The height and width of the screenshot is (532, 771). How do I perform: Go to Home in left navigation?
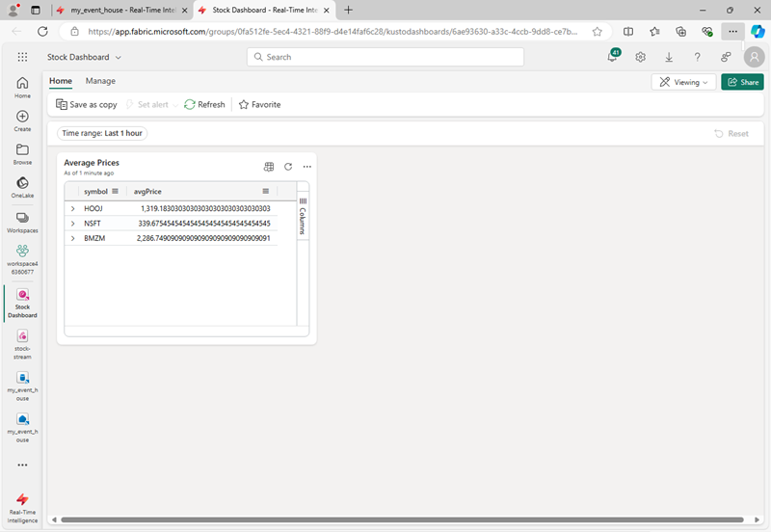(x=22, y=88)
